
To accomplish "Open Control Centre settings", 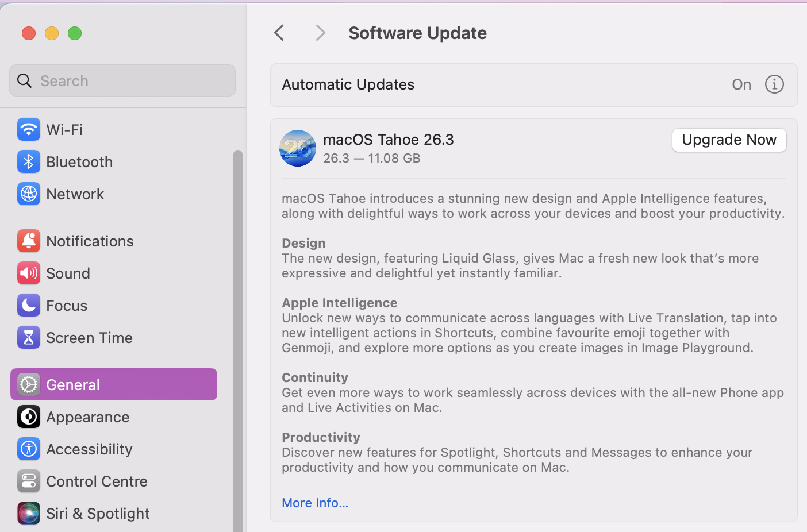I will tap(97, 481).
